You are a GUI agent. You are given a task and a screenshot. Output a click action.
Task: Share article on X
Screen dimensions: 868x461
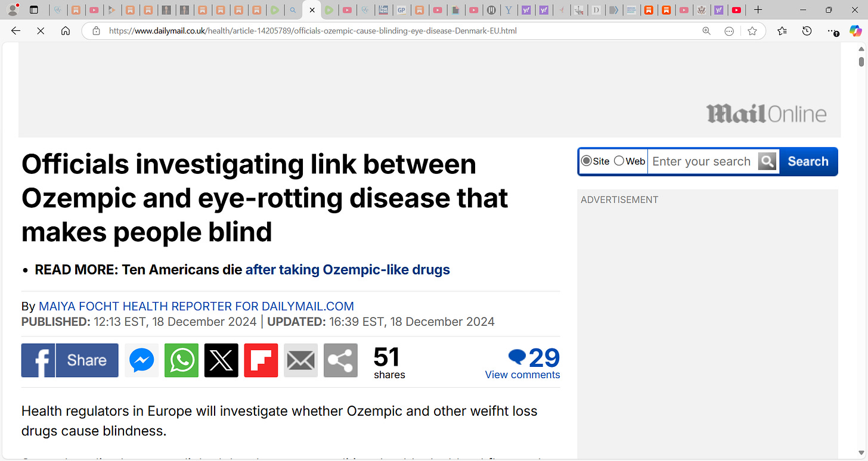tap(221, 360)
